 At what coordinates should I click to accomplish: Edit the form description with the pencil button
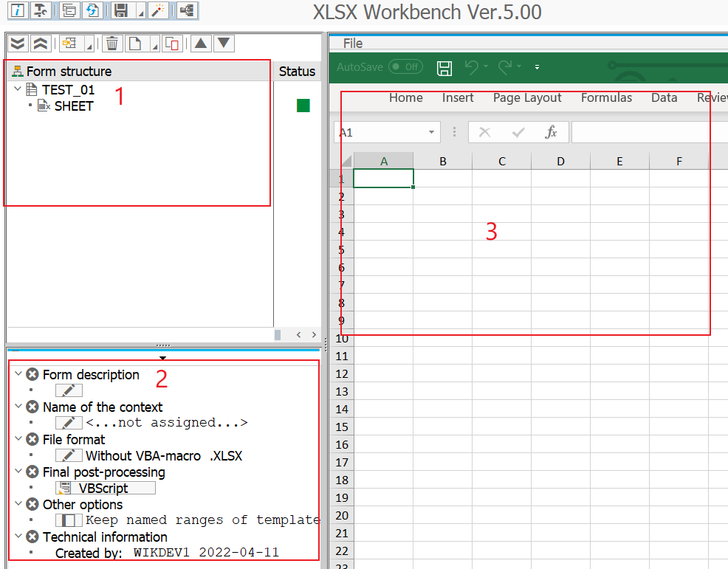(x=69, y=390)
